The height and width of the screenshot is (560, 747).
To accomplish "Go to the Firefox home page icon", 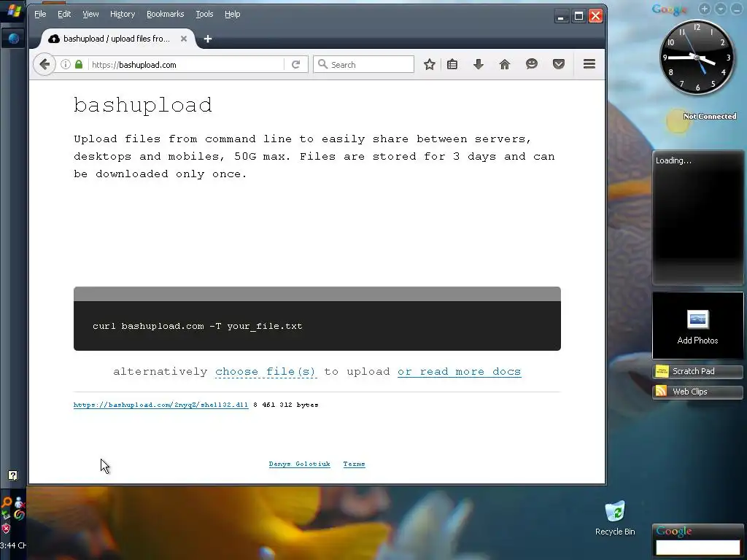I will click(x=505, y=64).
